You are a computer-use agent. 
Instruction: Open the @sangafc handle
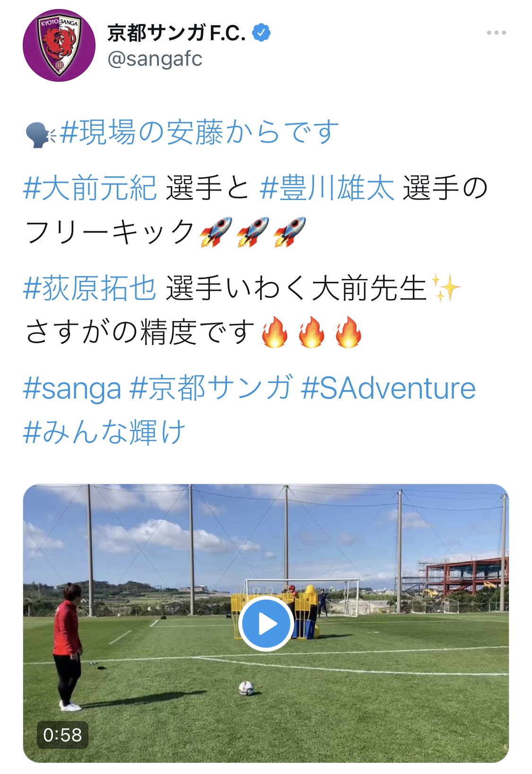coord(155,59)
